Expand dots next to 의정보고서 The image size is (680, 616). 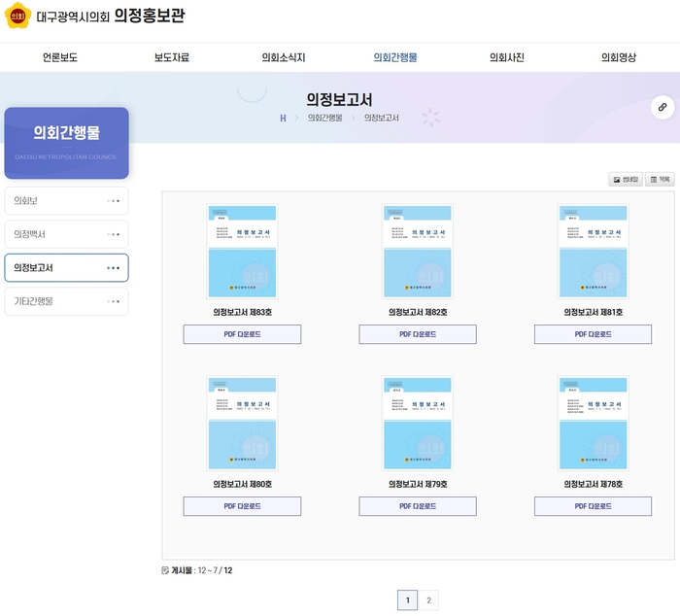tap(114, 267)
